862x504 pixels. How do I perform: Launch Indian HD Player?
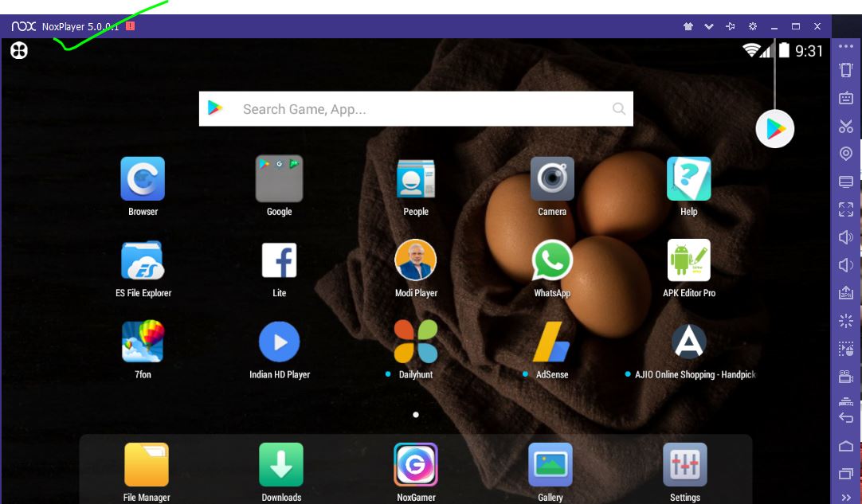280,342
